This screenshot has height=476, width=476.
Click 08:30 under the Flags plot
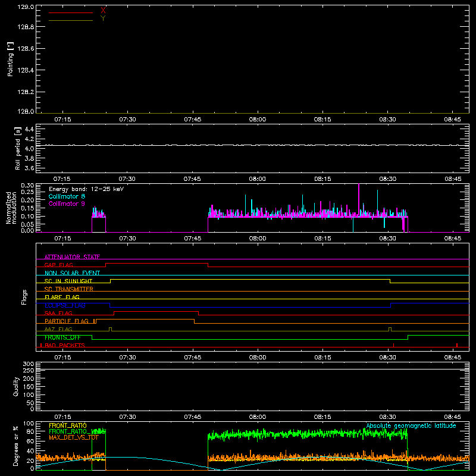coord(387,358)
